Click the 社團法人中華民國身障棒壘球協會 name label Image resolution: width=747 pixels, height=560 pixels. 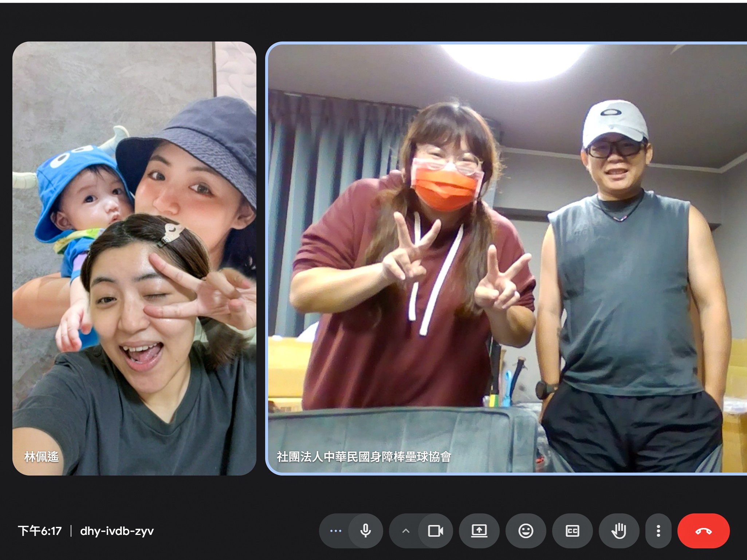click(x=364, y=457)
